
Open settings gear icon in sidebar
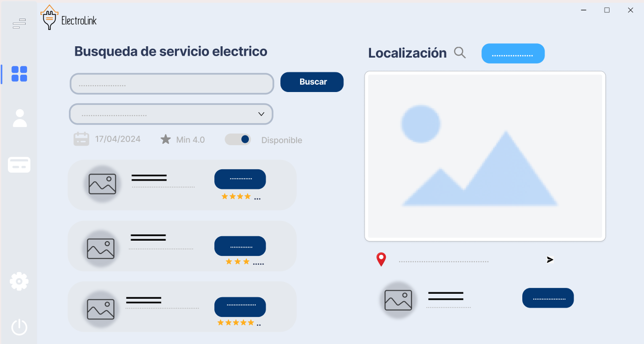point(19,281)
